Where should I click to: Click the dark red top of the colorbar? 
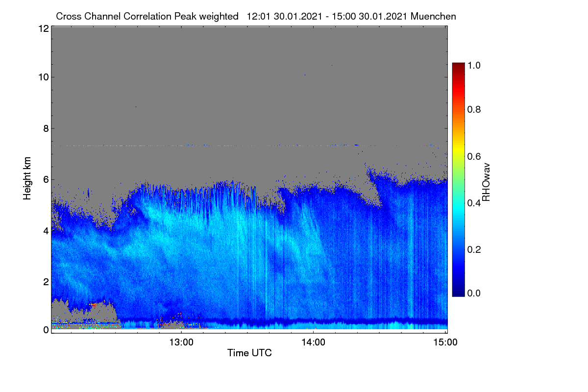[x=458, y=66]
